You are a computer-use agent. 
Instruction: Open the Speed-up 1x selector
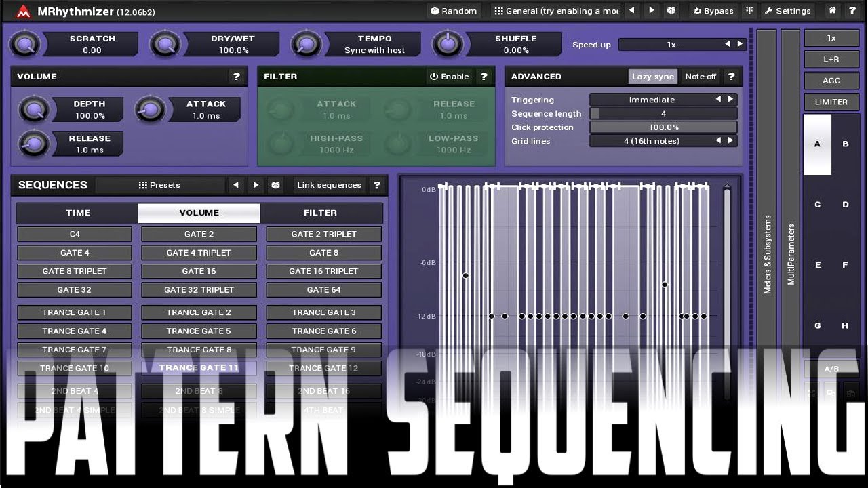(x=682, y=45)
